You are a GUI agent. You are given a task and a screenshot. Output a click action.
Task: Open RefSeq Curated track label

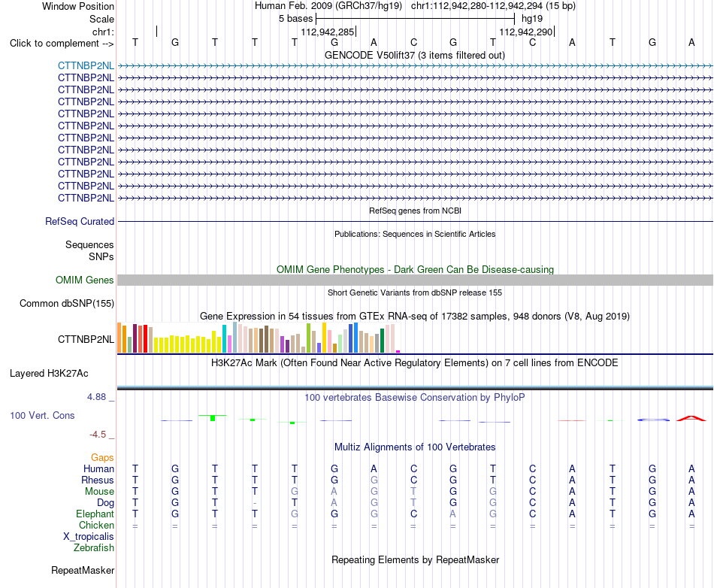(x=80, y=221)
